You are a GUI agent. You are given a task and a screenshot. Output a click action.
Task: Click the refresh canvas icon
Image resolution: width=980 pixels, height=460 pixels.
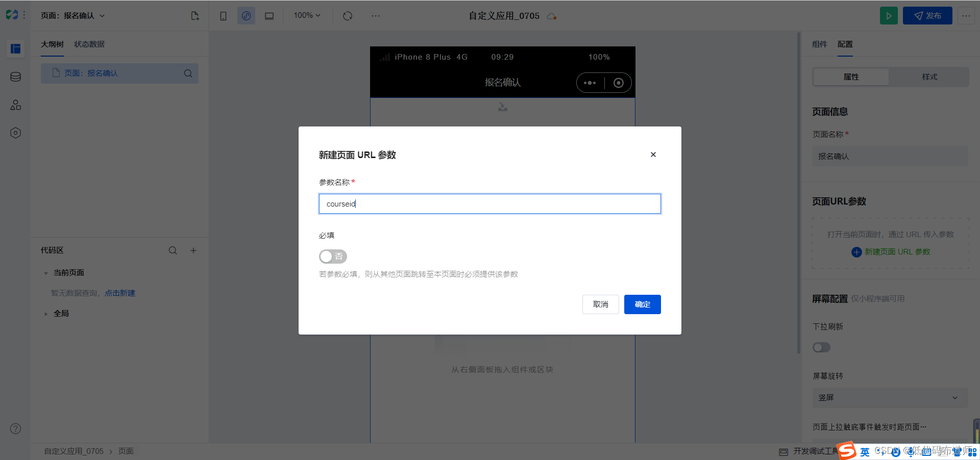pos(348,16)
